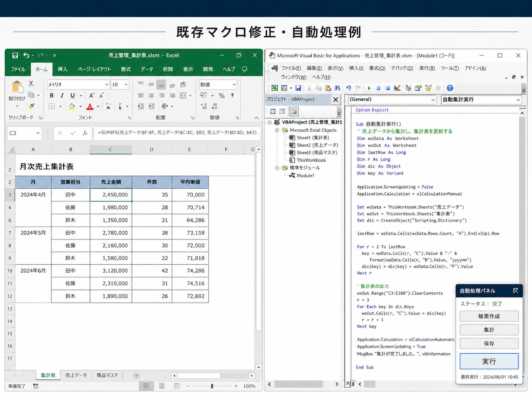
Task: Switch to 商品マスタ sheet tab
Action: coord(107,375)
